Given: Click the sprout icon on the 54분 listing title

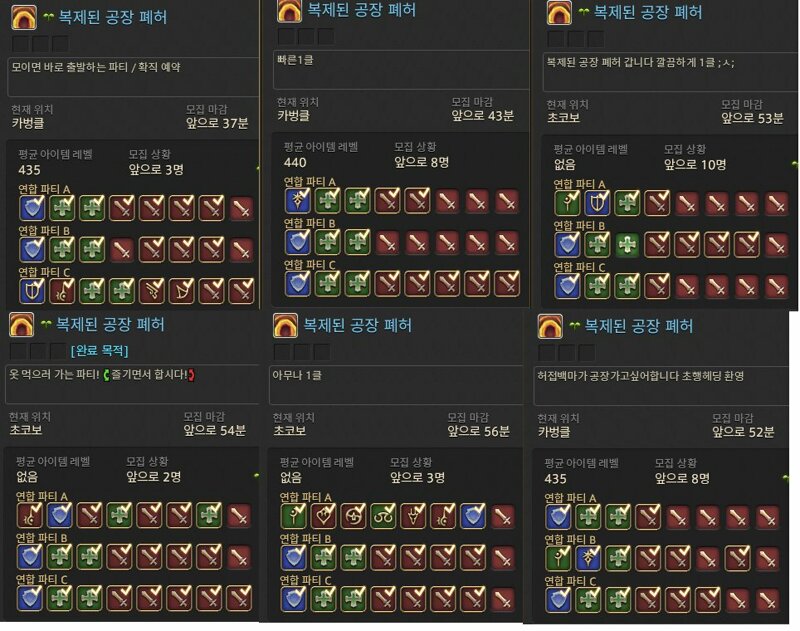Looking at the screenshot, I should click(x=46, y=323).
